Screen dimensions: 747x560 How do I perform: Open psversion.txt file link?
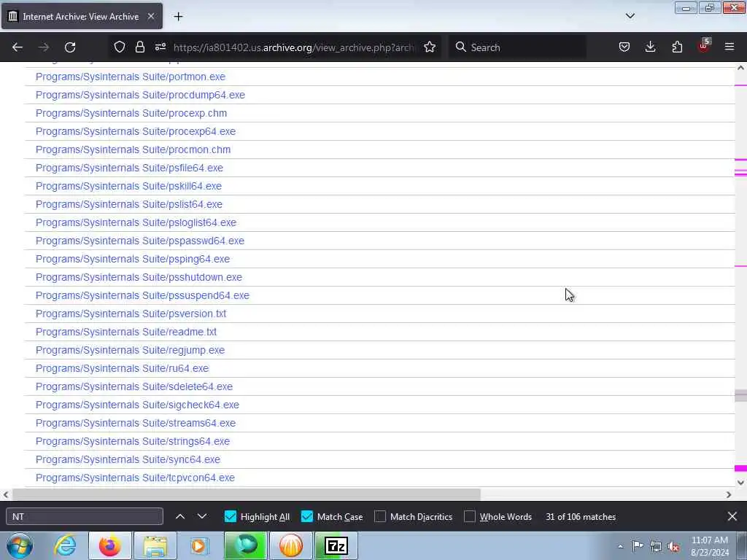pos(131,314)
